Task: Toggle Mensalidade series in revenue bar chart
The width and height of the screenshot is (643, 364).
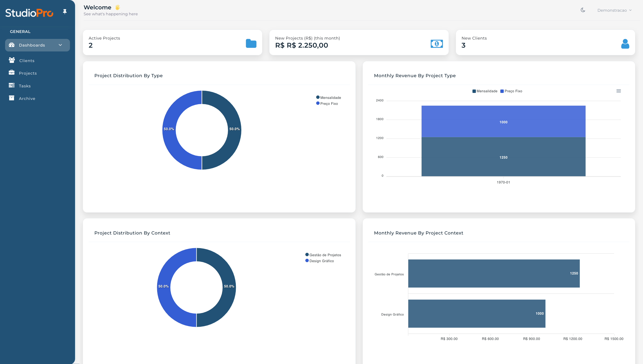Action: coord(485,91)
